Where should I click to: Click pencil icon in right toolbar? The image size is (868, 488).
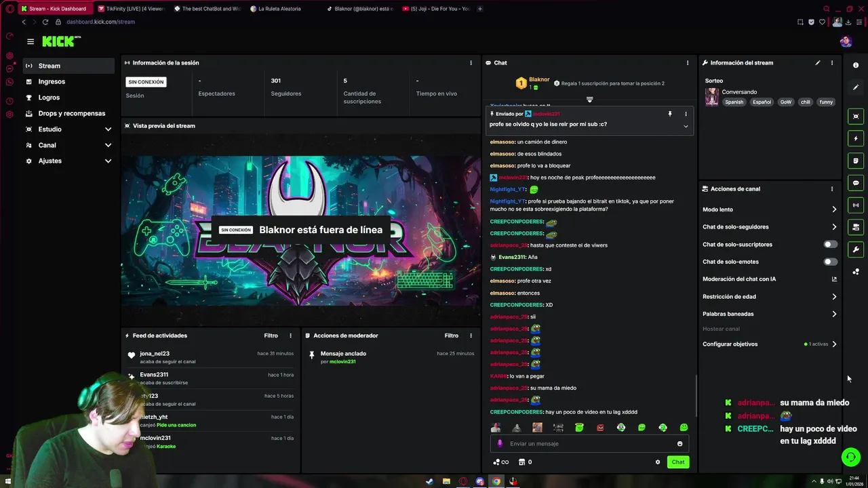coord(856,87)
